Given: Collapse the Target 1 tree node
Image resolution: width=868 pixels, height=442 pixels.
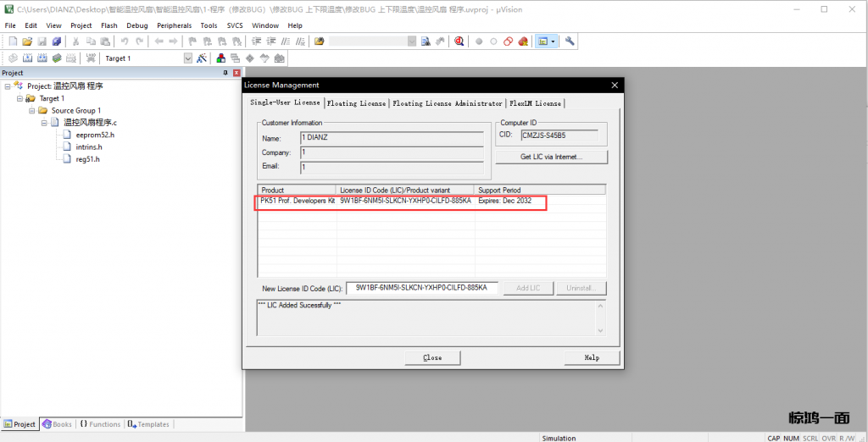Looking at the screenshot, I should (19, 98).
